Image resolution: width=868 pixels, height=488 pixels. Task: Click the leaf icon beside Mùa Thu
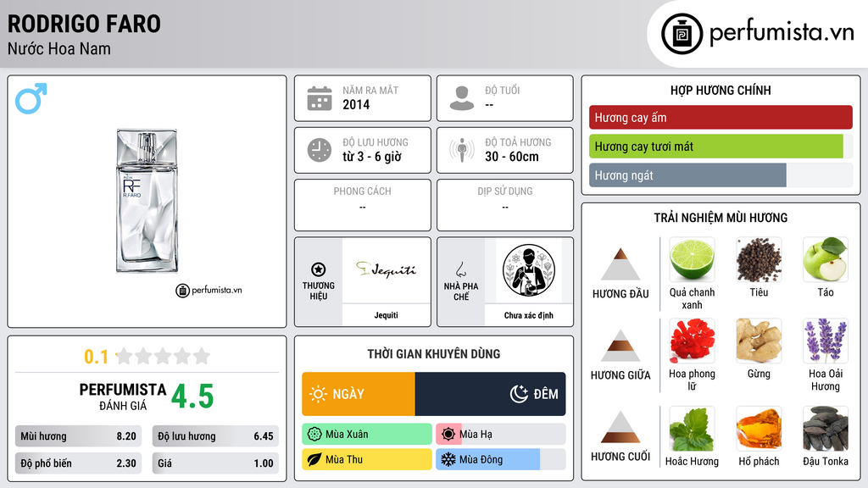314,459
